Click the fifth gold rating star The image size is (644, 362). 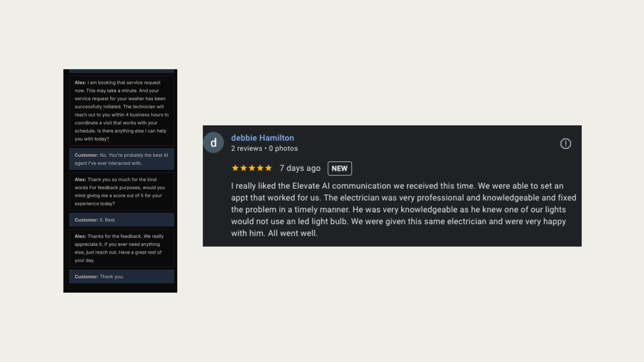(x=268, y=168)
